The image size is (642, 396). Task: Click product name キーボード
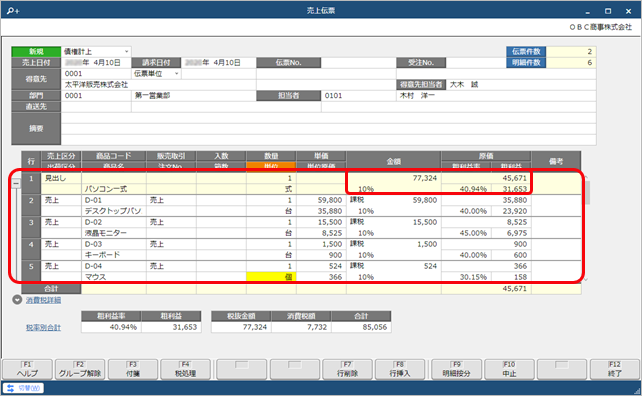point(102,255)
